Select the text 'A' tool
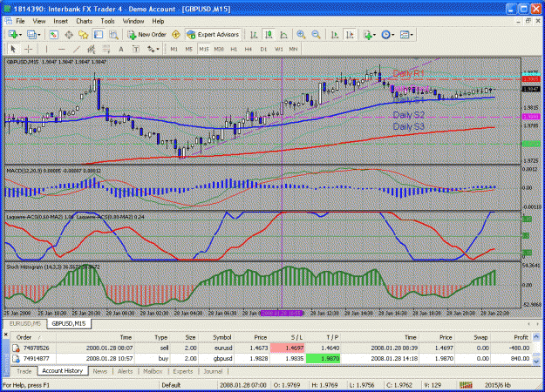This screenshot has width=545, height=392. coord(121,50)
